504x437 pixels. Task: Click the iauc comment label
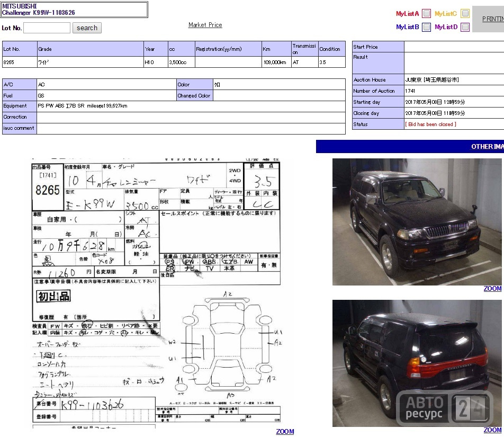tap(19, 128)
